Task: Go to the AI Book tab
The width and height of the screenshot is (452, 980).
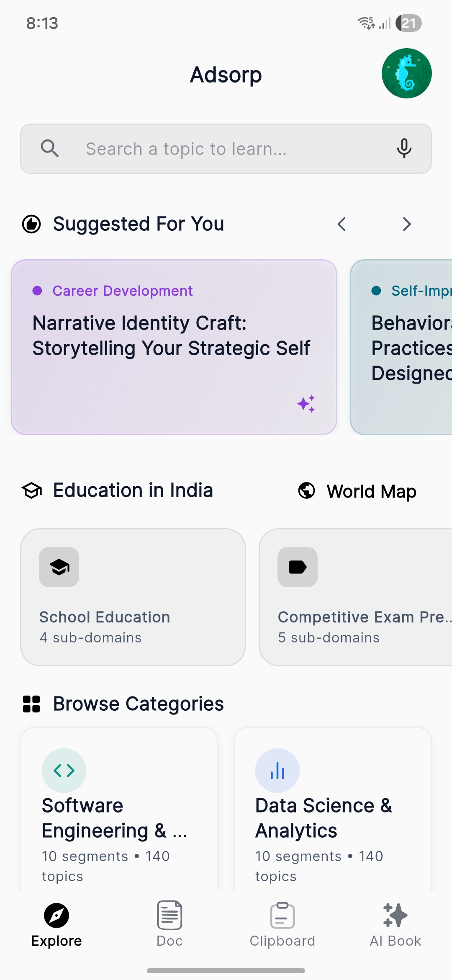Action: pos(395,924)
